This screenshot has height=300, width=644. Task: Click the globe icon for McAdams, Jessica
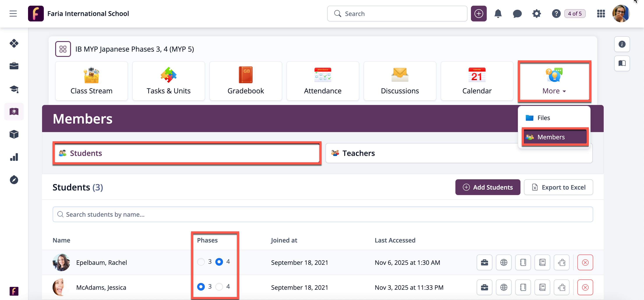[x=504, y=287]
